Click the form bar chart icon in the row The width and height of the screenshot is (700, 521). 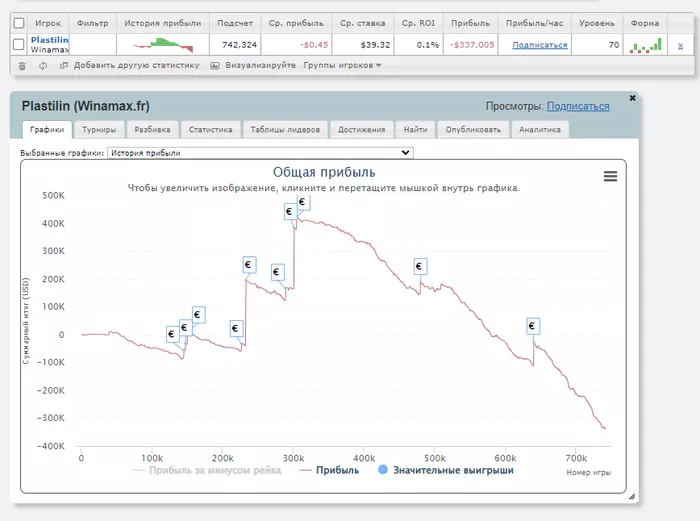point(646,45)
